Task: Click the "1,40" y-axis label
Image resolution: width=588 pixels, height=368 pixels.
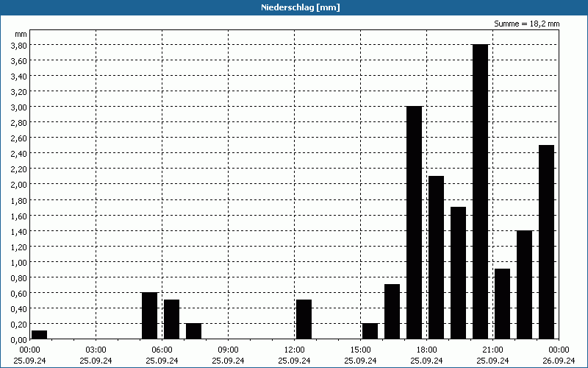Action: coord(21,231)
